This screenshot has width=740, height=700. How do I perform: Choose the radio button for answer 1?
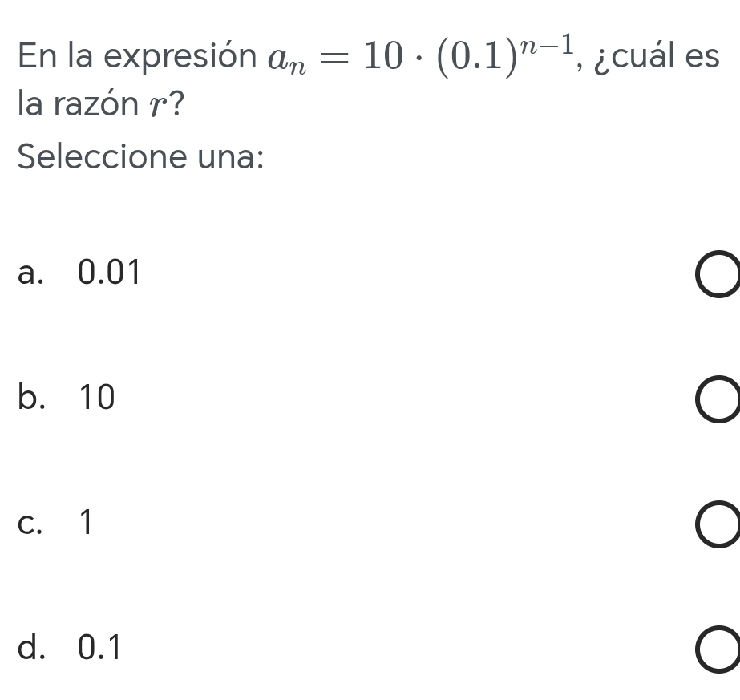point(718,524)
